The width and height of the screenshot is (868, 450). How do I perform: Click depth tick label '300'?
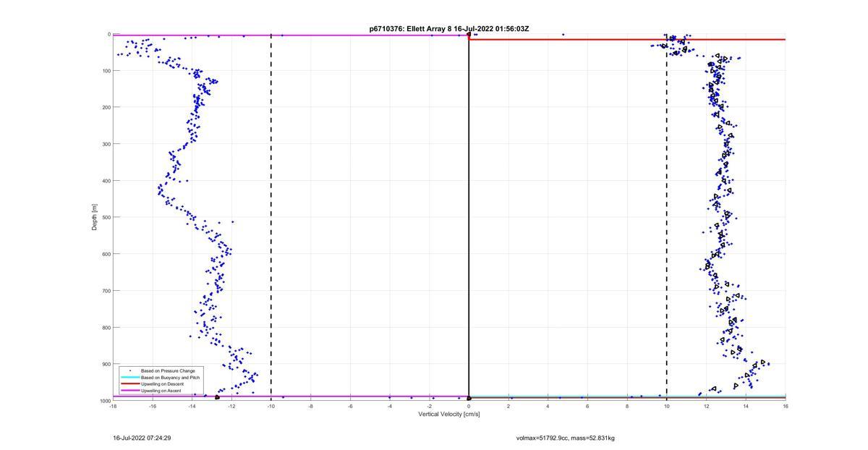(106, 144)
